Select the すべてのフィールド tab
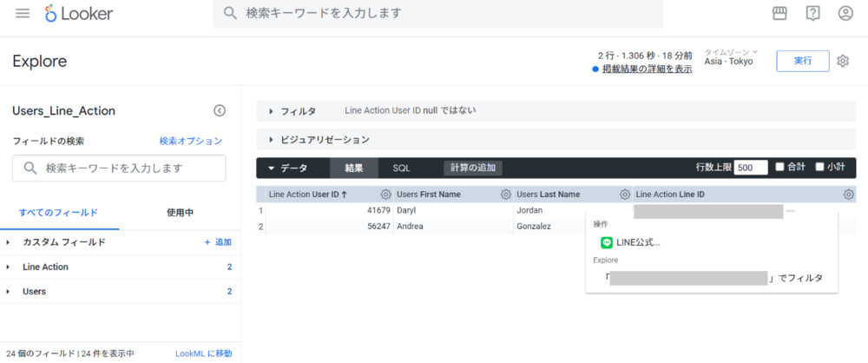The width and height of the screenshot is (868, 363). (x=59, y=212)
